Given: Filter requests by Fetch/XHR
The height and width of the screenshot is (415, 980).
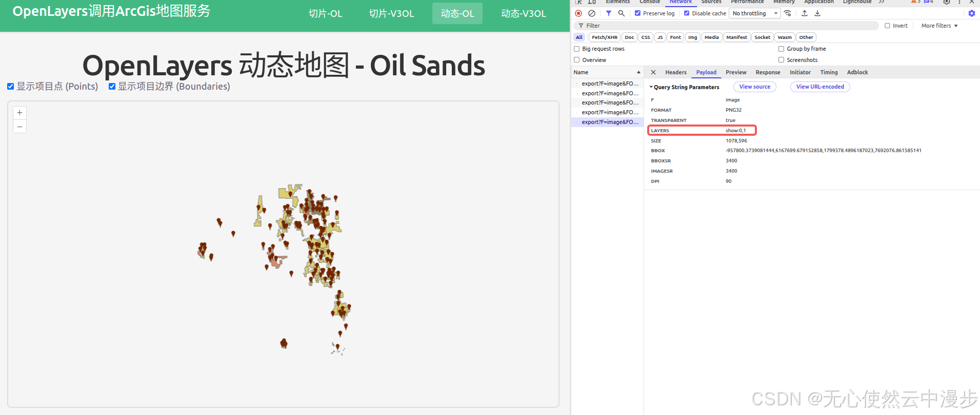Looking at the screenshot, I should pyautogui.click(x=605, y=37).
